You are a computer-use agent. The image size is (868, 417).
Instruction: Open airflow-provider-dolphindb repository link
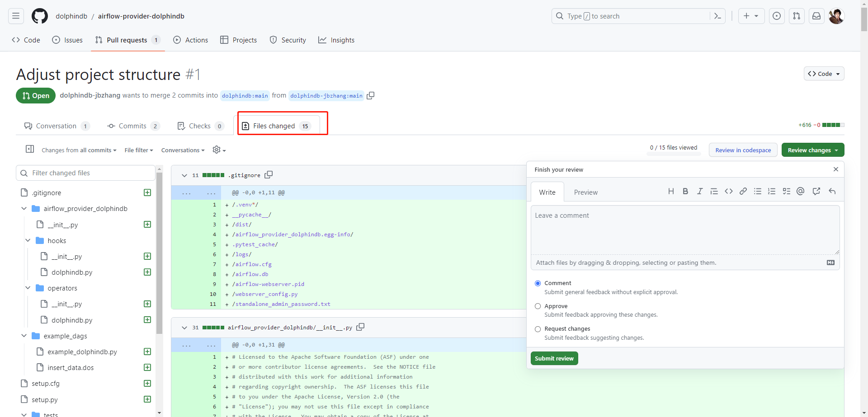point(141,16)
